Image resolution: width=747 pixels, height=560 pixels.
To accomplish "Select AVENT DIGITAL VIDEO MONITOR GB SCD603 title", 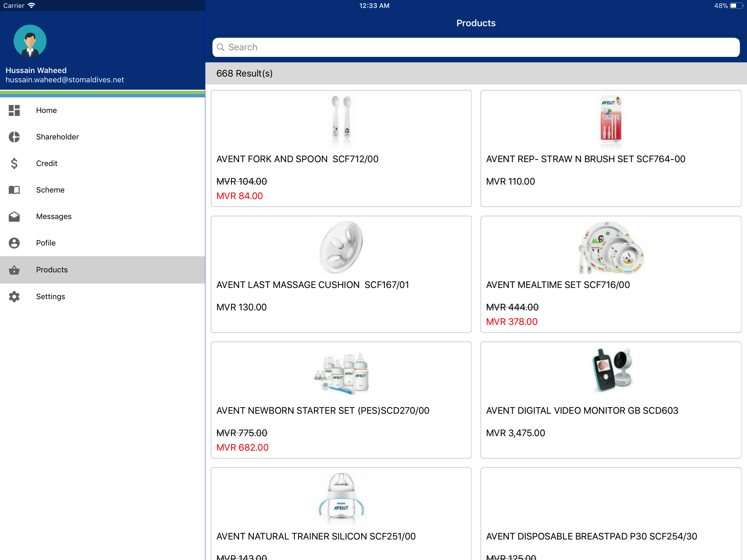I will (x=582, y=411).
